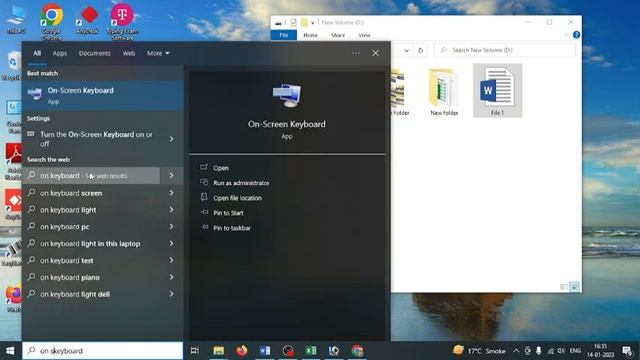Expand arrow for on keyboard light

pos(171,209)
